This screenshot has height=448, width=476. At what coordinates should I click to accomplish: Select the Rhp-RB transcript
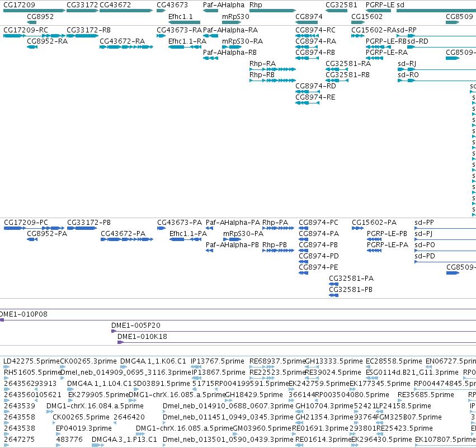[x=272, y=81]
